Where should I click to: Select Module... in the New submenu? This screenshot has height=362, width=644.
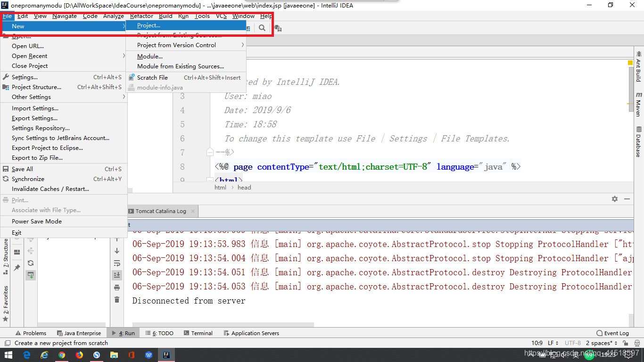pyautogui.click(x=186, y=57)
